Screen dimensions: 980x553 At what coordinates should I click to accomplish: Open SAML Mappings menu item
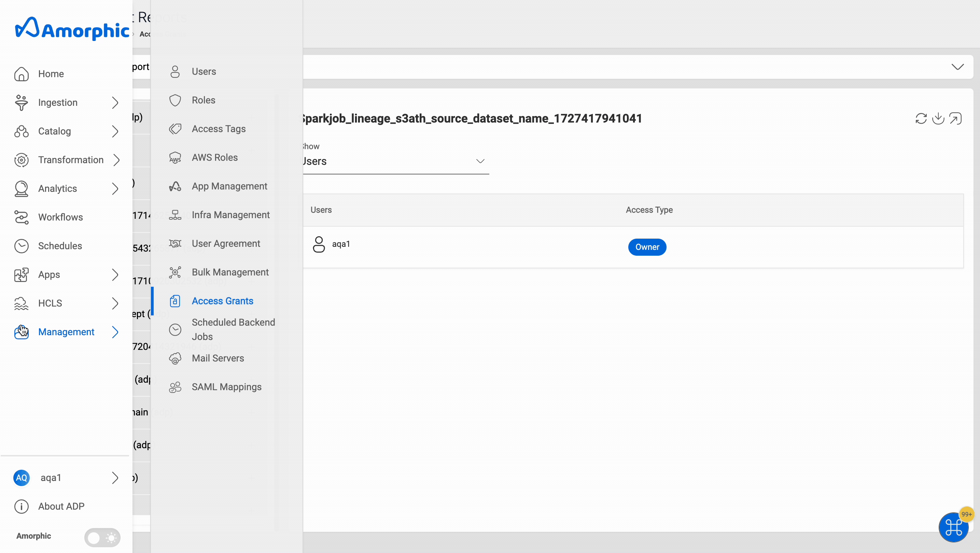[x=226, y=387]
